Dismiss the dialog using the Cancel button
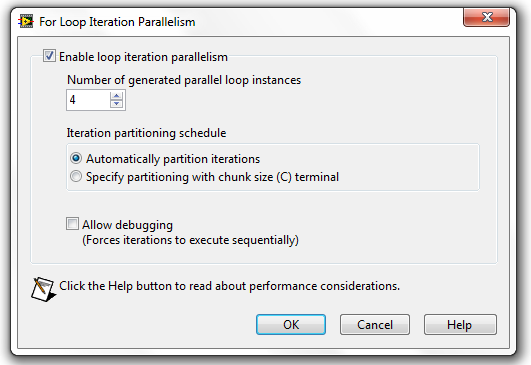531x365 pixels. point(375,324)
